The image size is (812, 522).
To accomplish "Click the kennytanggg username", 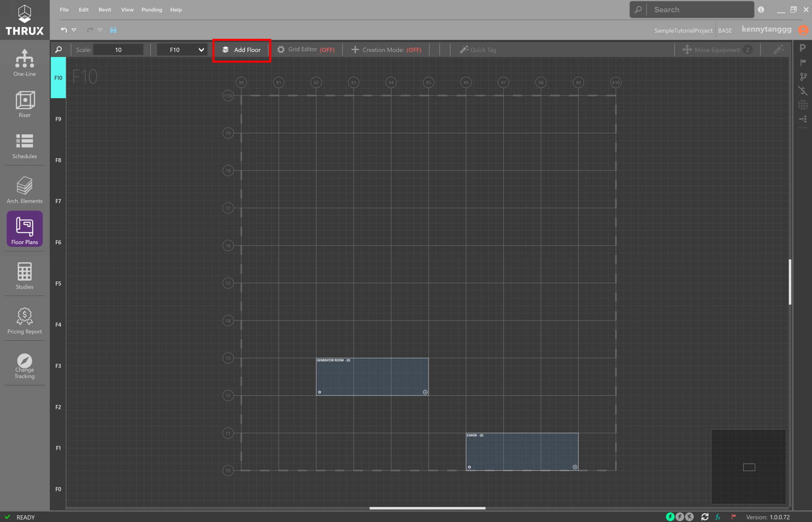I will 767,29.
